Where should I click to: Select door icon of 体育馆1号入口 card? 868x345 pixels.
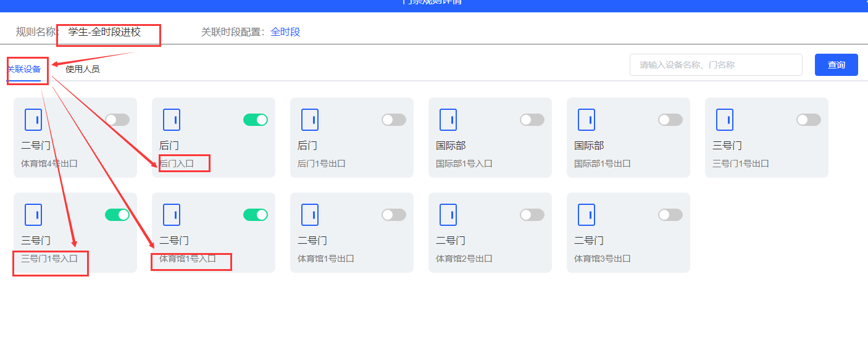[x=172, y=215]
